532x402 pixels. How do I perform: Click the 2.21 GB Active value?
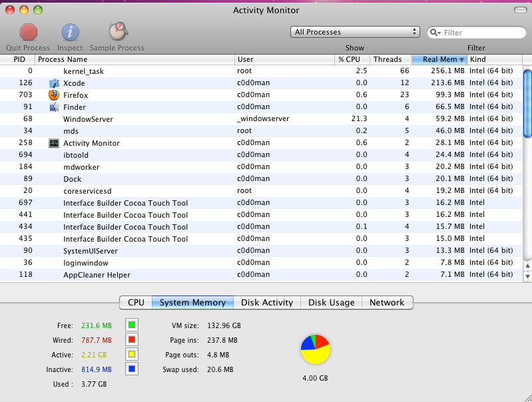pos(94,355)
